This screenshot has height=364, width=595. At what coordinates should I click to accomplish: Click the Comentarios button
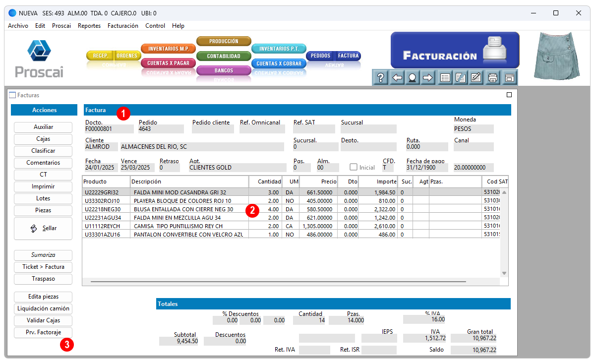coord(44,163)
